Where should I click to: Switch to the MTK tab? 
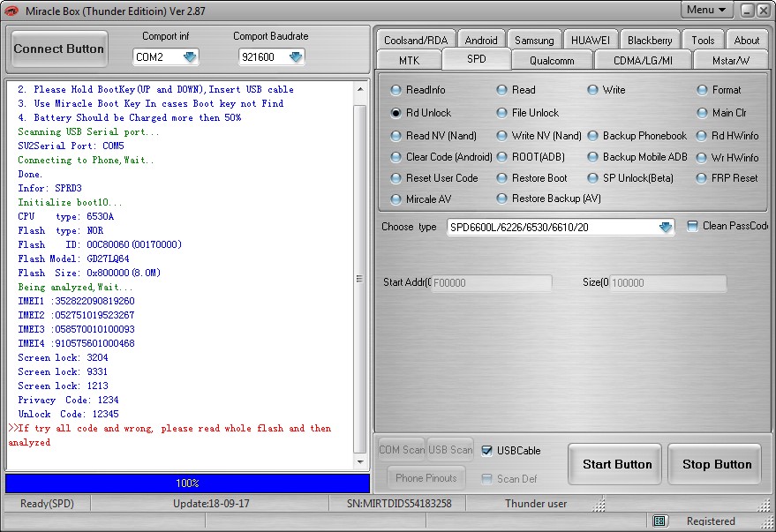point(409,60)
